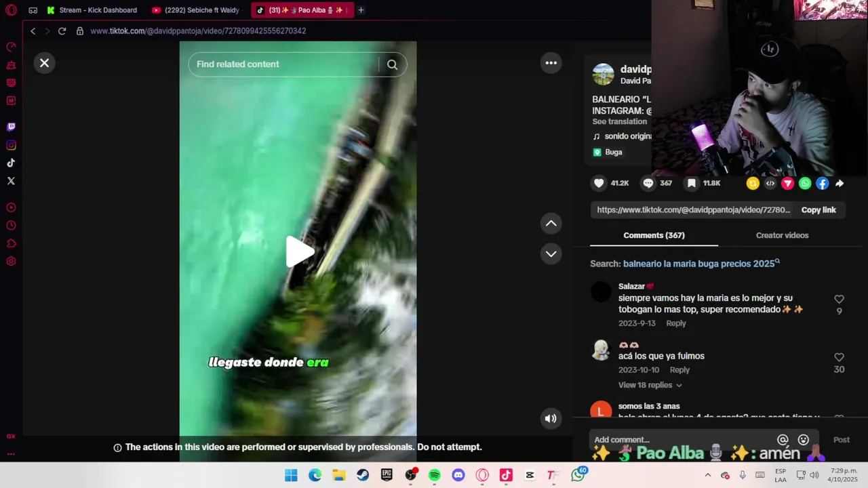868x488 pixels.
Task: Select the Pao Alba TikTok browser tab
Action: coord(302,10)
